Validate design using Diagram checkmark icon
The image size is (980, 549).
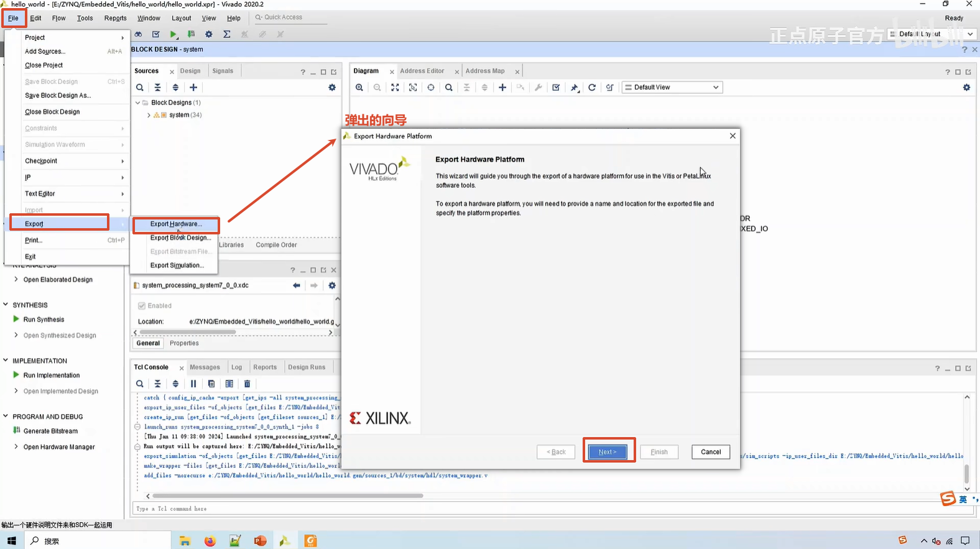(556, 88)
